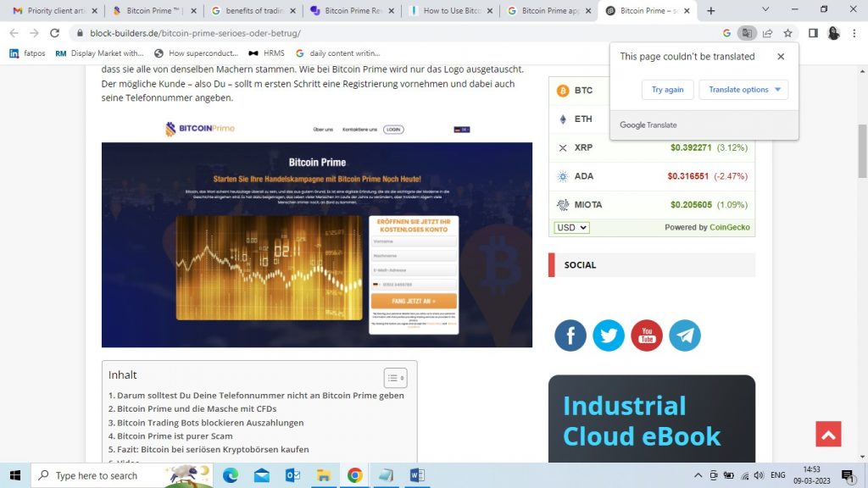Open the Facebook social icon
The image size is (868, 488).
point(570,335)
